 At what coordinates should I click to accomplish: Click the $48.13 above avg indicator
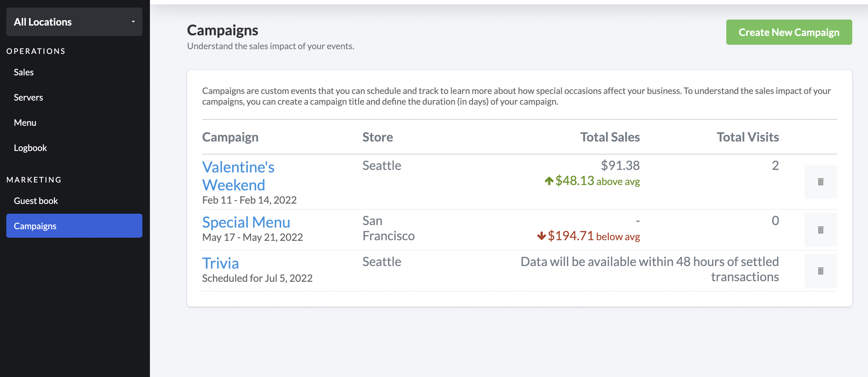click(592, 181)
